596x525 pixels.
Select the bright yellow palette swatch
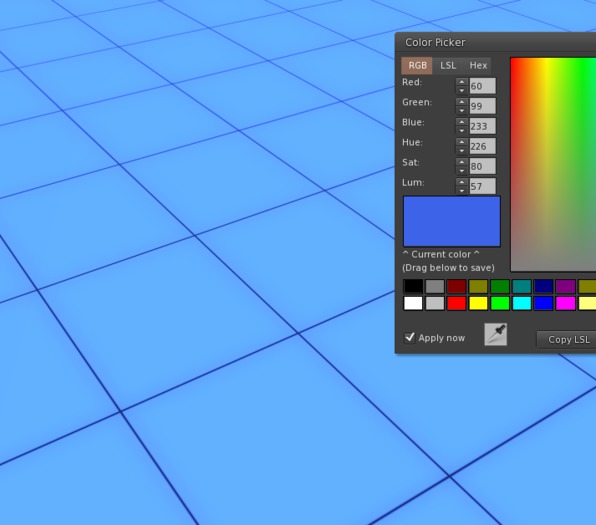pos(478,303)
